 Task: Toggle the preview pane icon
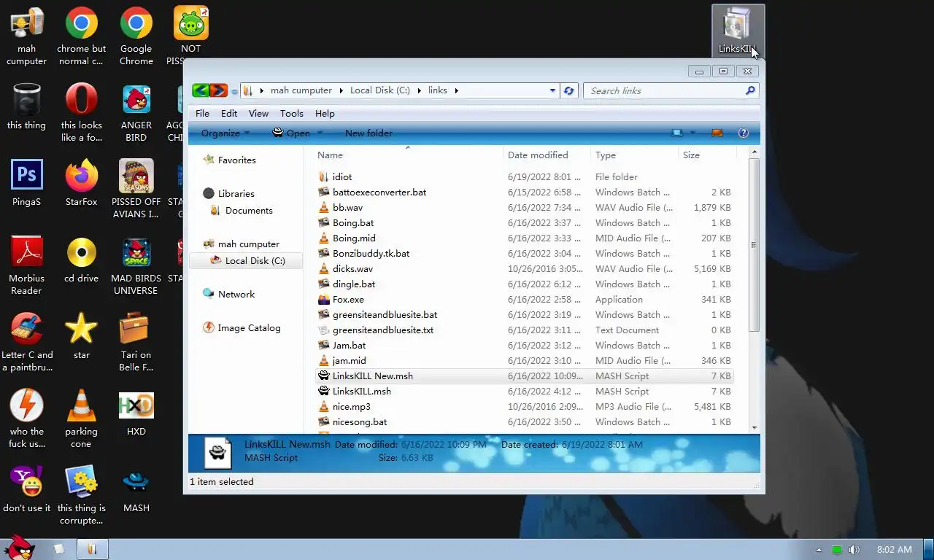point(717,133)
